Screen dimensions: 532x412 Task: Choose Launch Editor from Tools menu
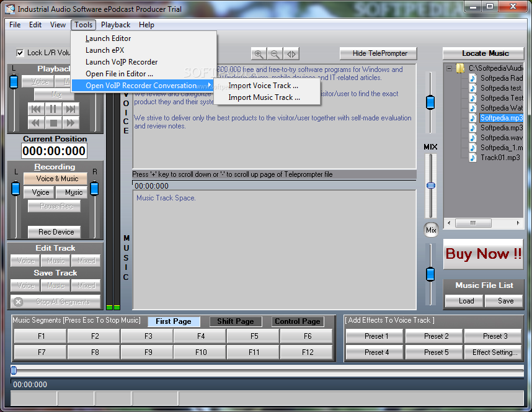tap(144, 38)
